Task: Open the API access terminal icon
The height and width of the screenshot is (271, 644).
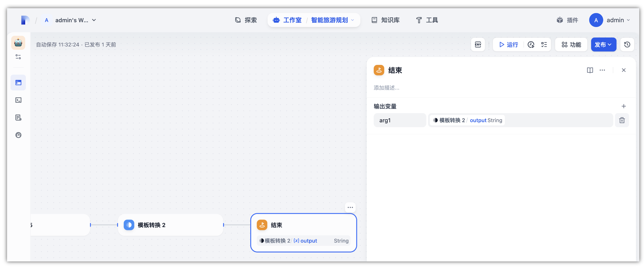Action: 18,100
